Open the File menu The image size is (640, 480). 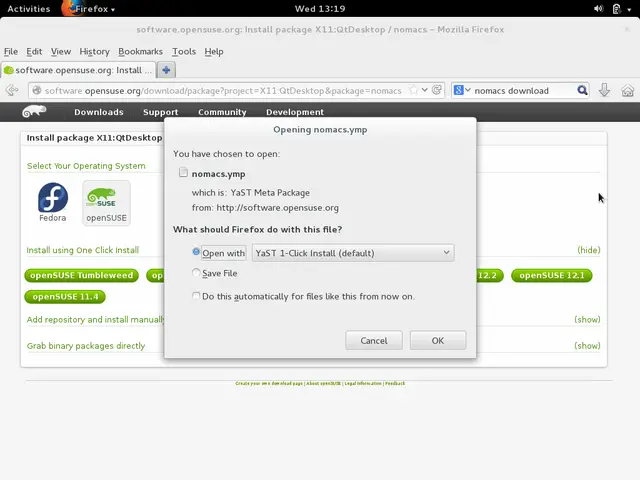point(11,51)
